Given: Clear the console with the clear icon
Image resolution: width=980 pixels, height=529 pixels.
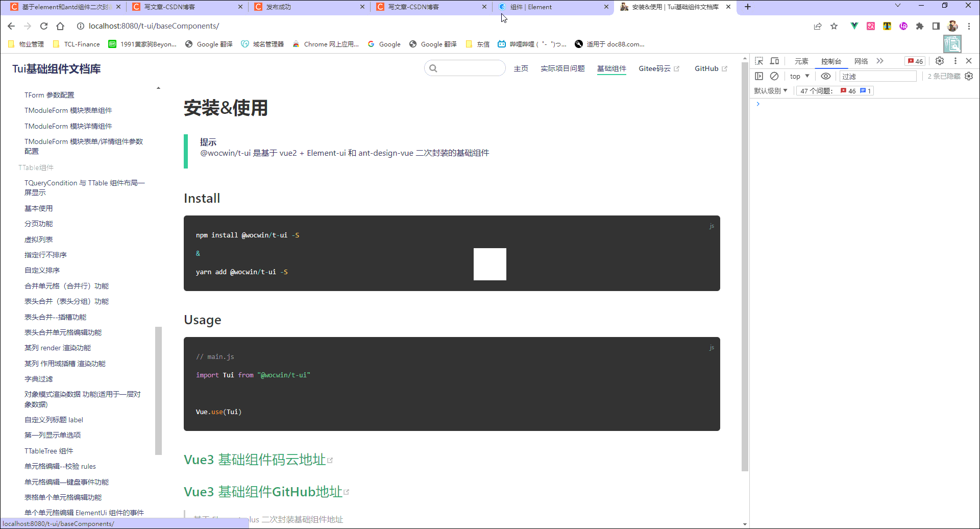Looking at the screenshot, I should tap(774, 76).
